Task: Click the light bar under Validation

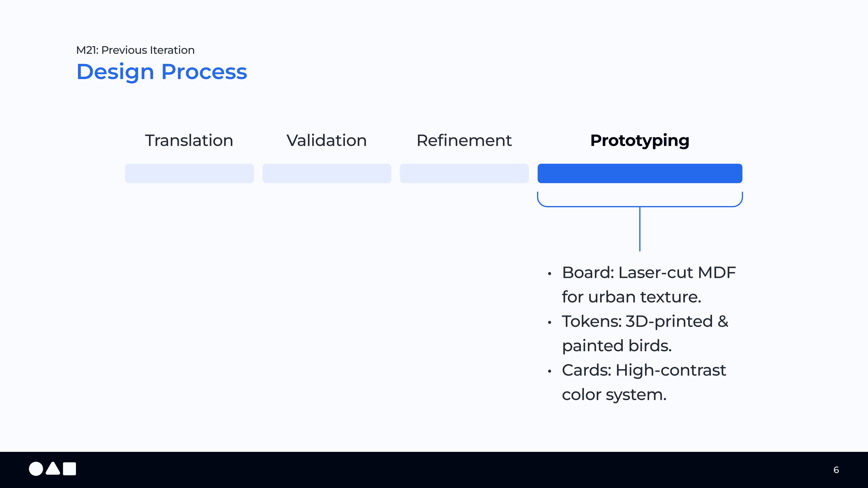Action: (327, 174)
